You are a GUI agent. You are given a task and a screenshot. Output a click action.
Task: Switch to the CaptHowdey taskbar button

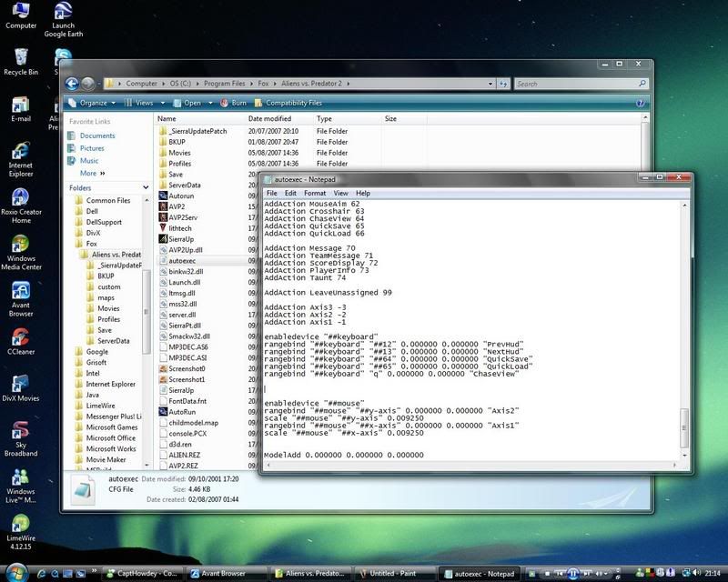coord(143,574)
